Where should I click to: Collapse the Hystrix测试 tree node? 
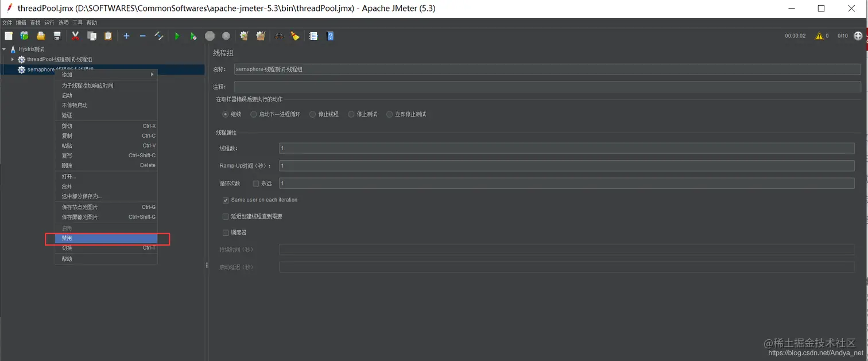point(5,49)
